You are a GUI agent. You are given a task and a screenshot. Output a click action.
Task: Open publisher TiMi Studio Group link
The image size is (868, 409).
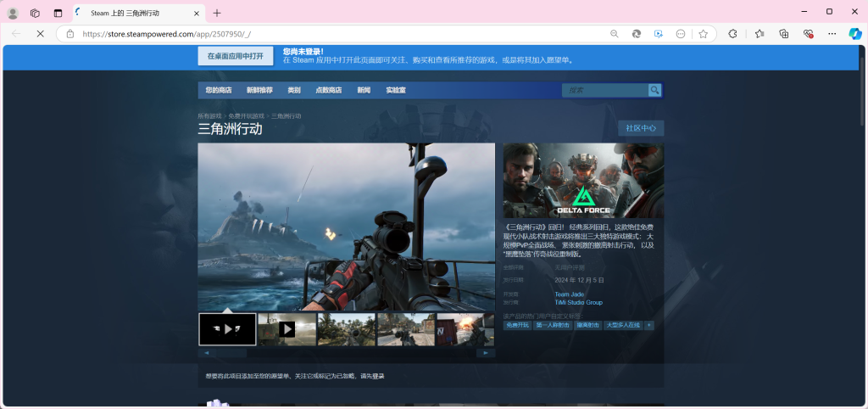578,303
